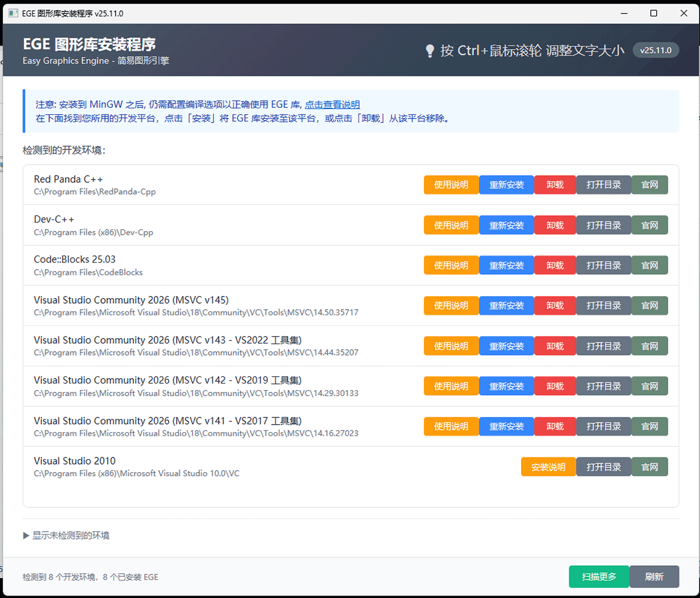This screenshot has height=598, width=700.
Task: Visit 官网 for Red Panda C++
Action: click(x=650, y=185)
